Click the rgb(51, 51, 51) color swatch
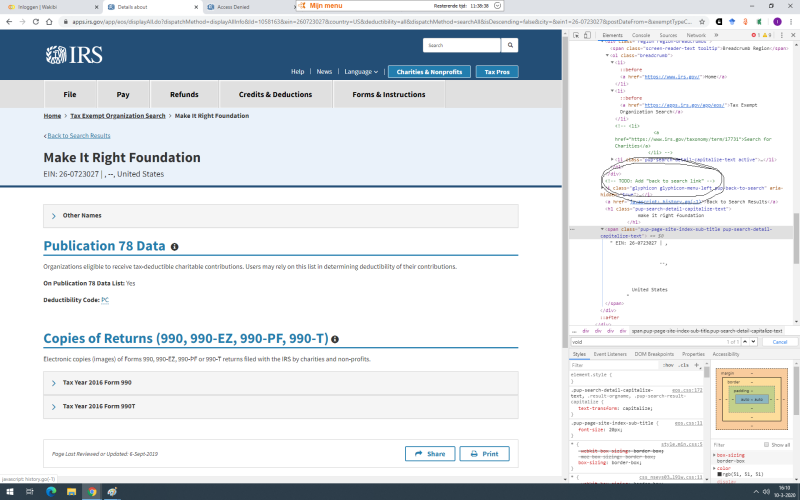Image resolution: width=800 pixels, height=500 pixels. (x=719, y=473)
